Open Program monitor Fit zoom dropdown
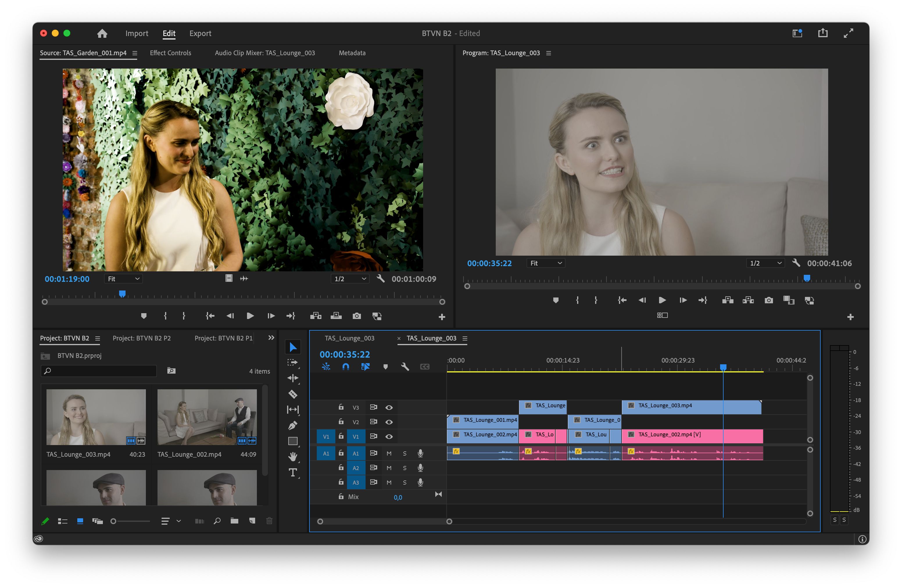This screenshot has width=902, height=588. click(x=546, y=263)
